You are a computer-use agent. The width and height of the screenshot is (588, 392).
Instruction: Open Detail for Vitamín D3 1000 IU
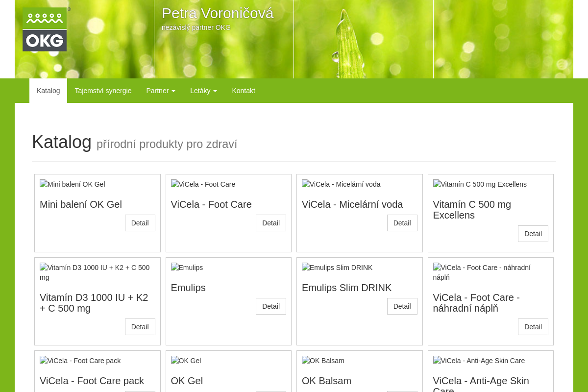click(140, 327)
